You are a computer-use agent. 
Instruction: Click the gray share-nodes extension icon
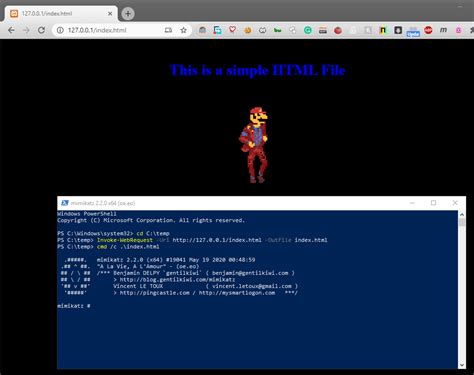tap(292, 30)
